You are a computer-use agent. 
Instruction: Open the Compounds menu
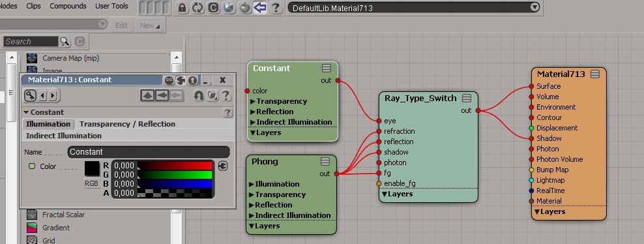coord(68,6)
